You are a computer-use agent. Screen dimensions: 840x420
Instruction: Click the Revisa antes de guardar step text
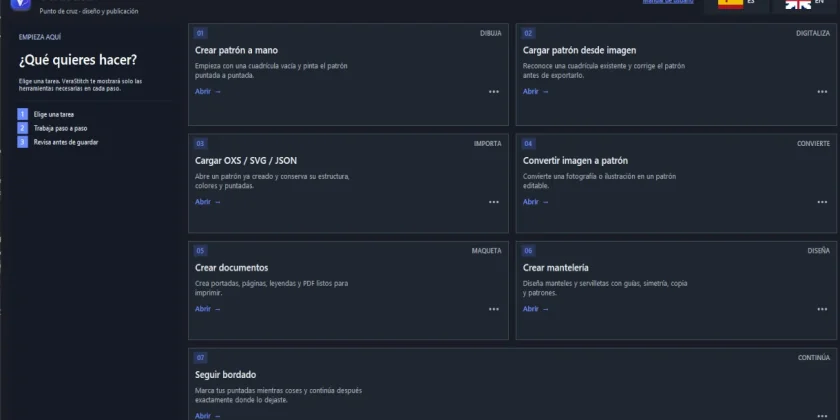click(x=66, y=142)
